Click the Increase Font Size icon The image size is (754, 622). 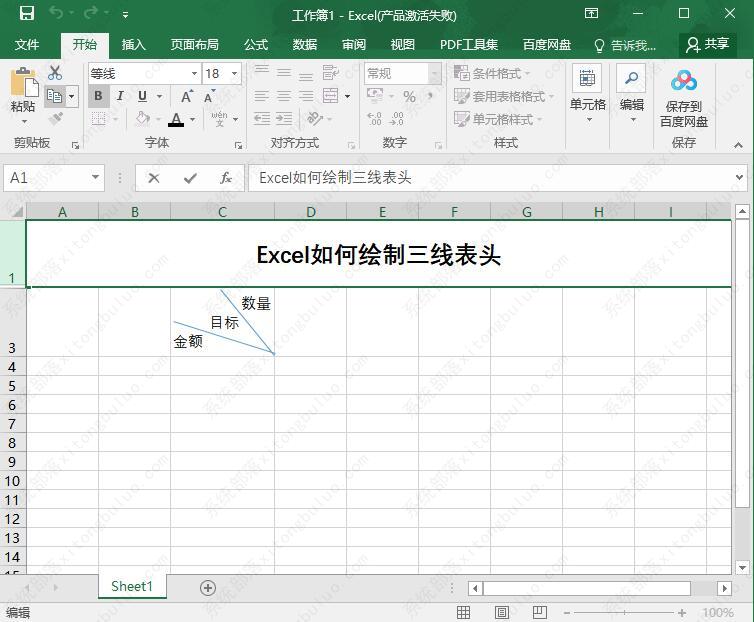click(187, 96)
